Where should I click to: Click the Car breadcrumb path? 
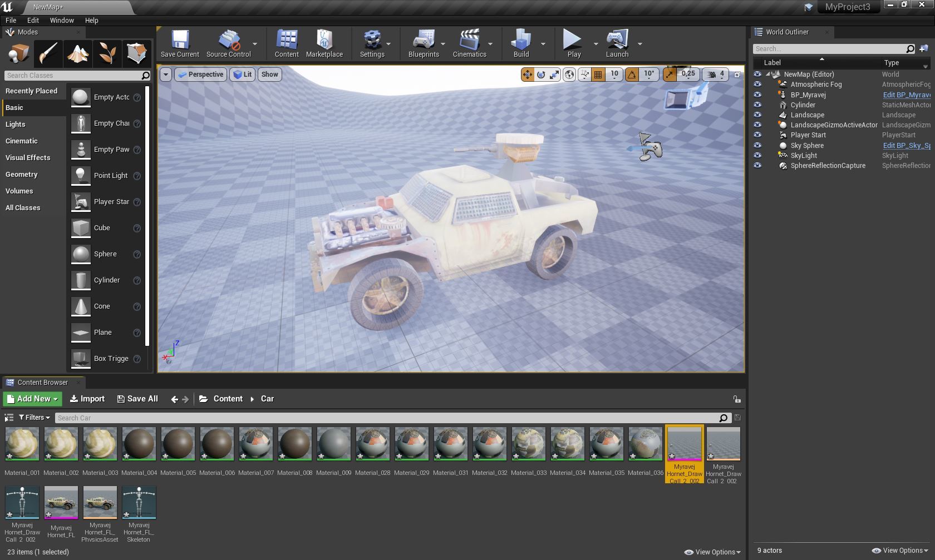268,399
